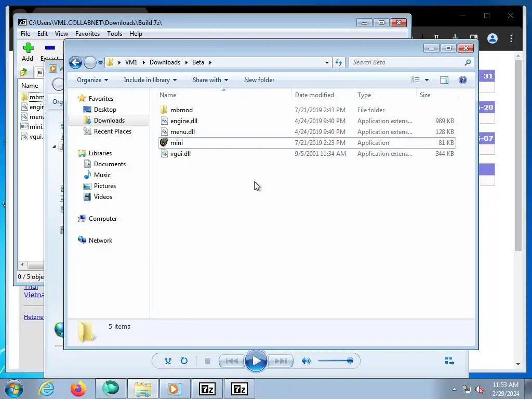Open Pictures library
The width and height of the screenshot is (532, 399).
[105, 185]
